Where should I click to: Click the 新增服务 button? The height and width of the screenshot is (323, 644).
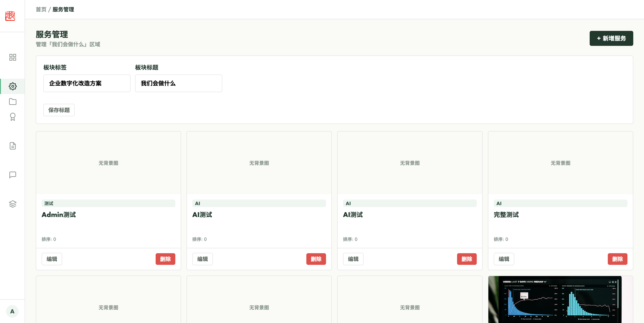tap(611, 38)
